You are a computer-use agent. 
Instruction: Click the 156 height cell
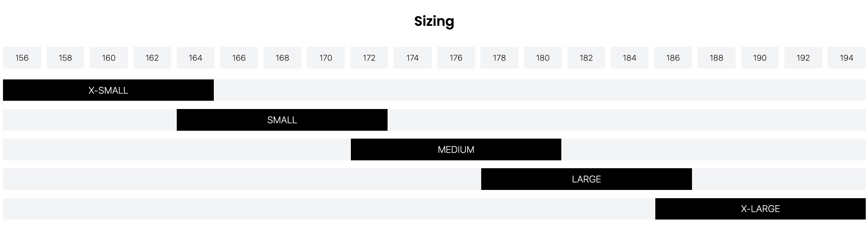click(22, 58)
